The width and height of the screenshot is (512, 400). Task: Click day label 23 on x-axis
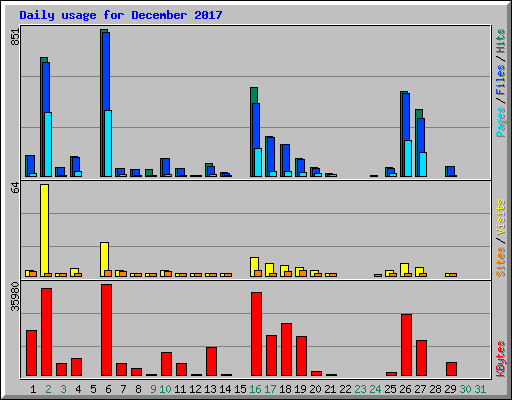point(360,389)
